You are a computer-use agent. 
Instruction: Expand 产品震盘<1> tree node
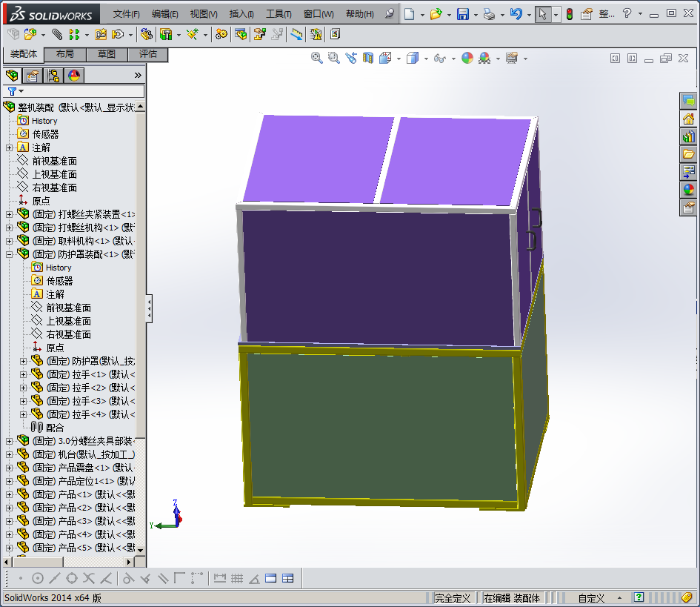[x=10, y=468]
